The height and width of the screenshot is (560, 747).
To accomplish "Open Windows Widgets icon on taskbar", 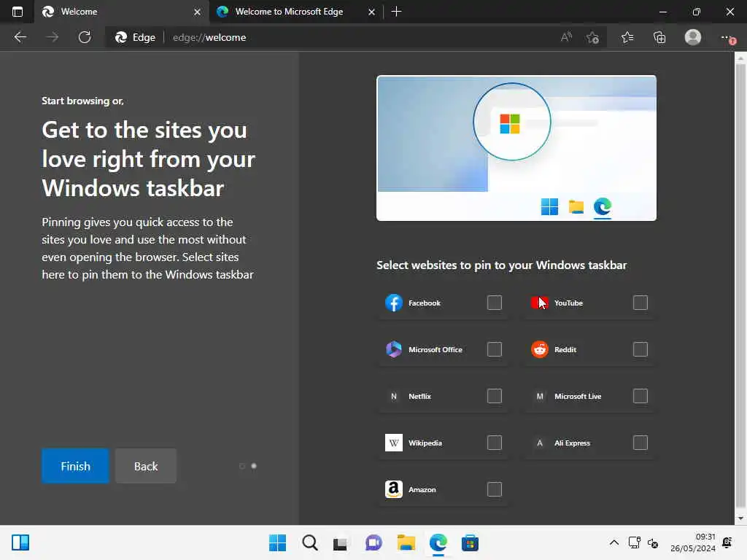I will [x=20, y=542].
